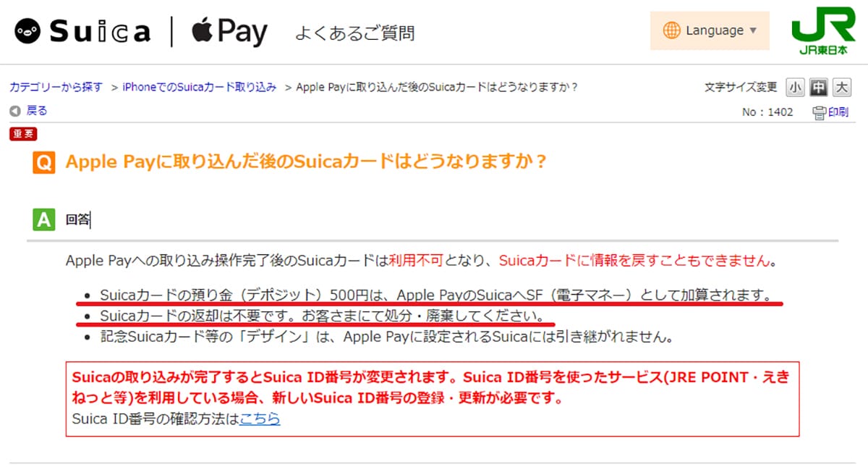Click the printer icon

tap(820, 112)
